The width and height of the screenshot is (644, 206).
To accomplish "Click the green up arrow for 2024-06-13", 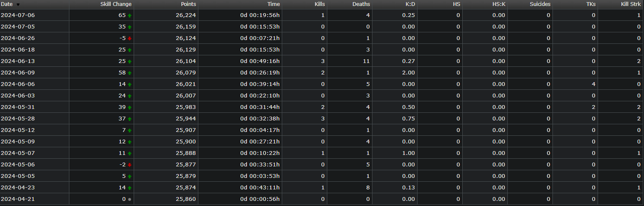I will [129, 61].
